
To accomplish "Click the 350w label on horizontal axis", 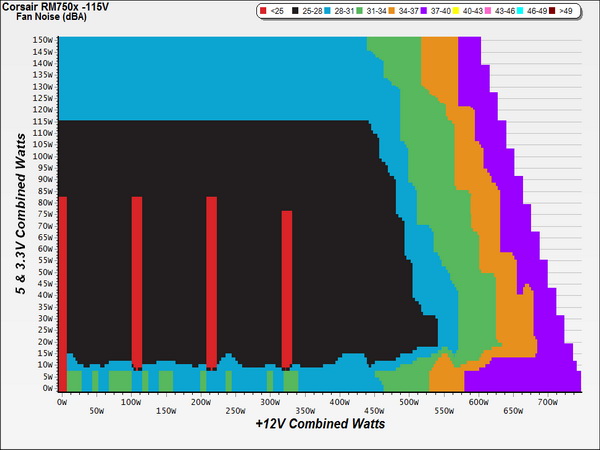I will tap(305, 411).
